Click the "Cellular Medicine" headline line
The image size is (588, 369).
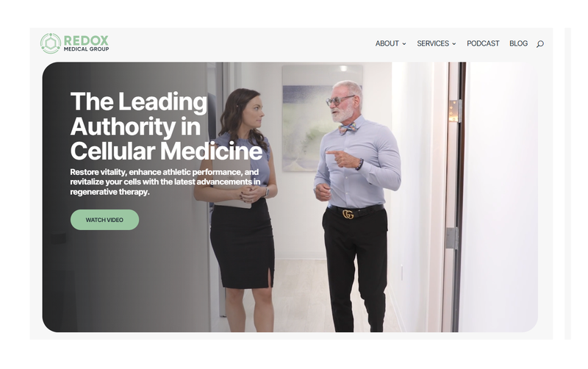(x=166, y=151)
